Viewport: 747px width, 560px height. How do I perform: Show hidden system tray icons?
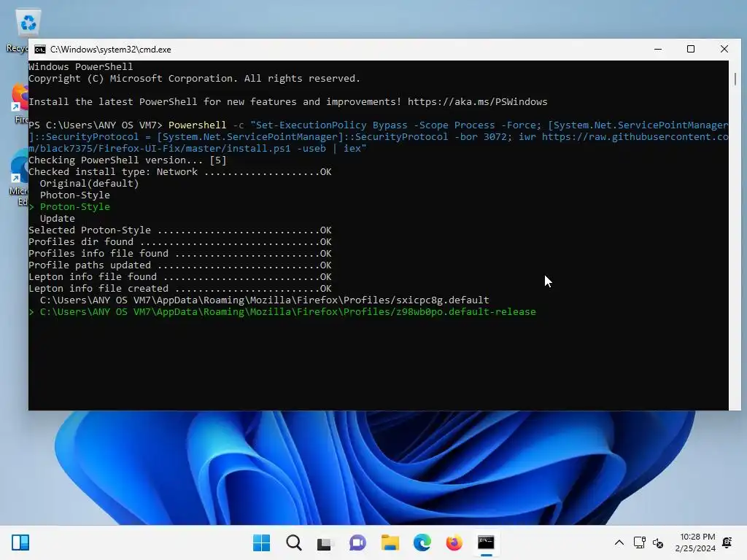pos(619,542)
